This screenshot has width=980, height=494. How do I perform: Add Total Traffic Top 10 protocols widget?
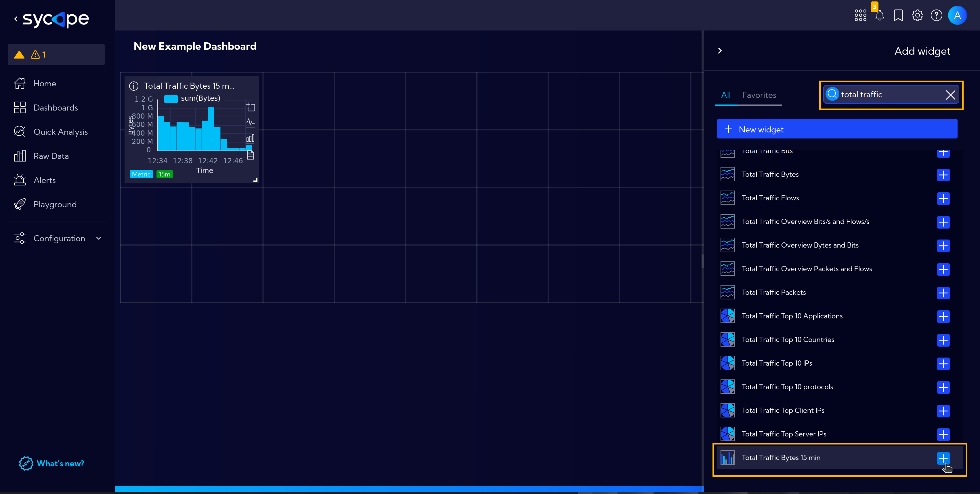[943, 387]
